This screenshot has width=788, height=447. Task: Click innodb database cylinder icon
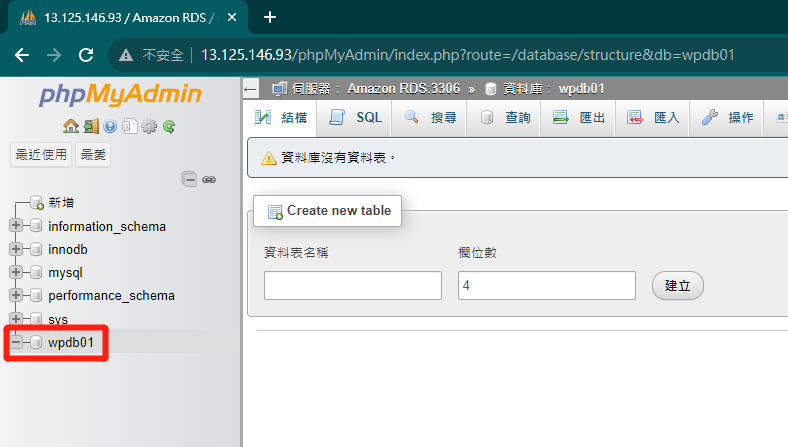[x=36, y=249]
